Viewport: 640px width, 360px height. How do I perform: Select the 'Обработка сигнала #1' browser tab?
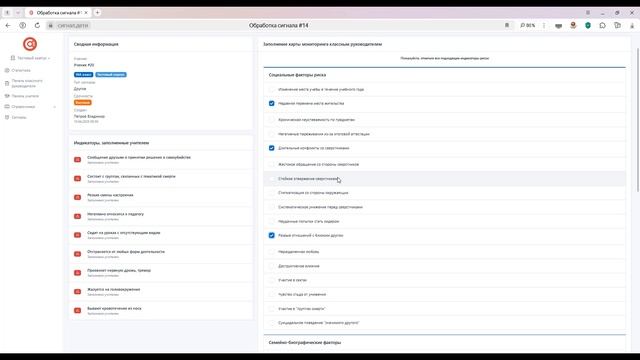[x=58, y=13]
